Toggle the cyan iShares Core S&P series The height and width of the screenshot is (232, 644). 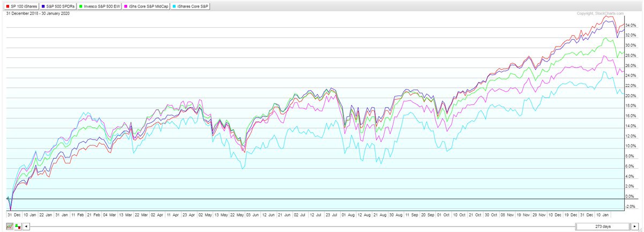click(190, 6)
